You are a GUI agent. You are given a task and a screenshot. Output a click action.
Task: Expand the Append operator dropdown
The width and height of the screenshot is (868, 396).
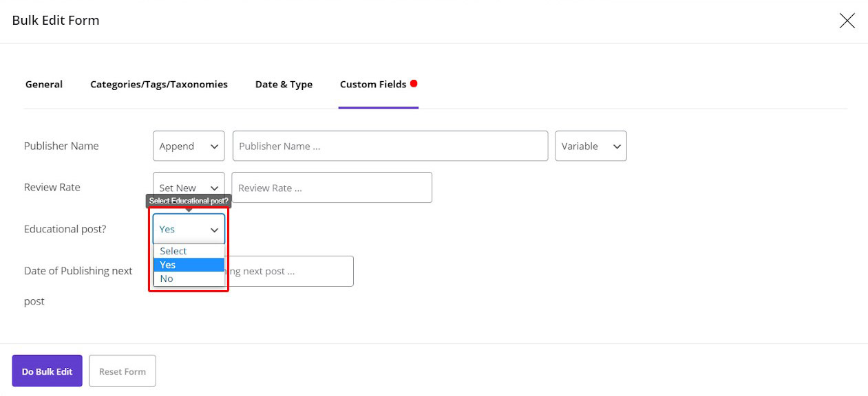[189, 146]
